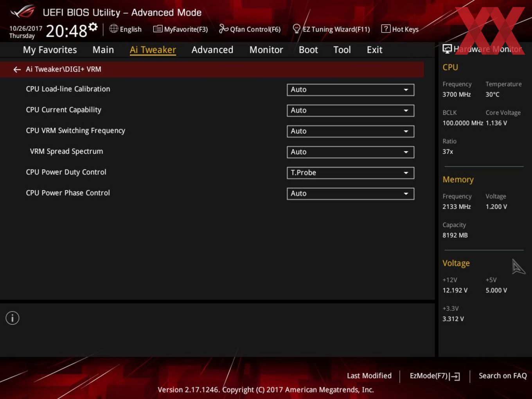The image size is (532, 399).
Task: Click the settings gear next to the clock
Action: click(93, 27)
